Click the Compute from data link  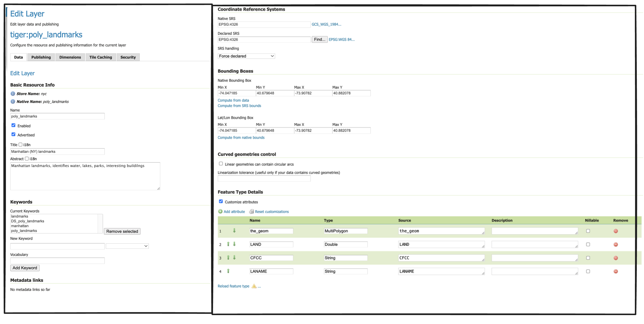233,100
